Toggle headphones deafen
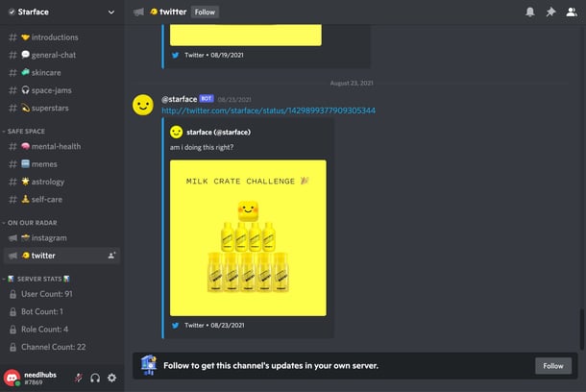The height and width of the screenshot is (392, 586). [x=95, y=378]
